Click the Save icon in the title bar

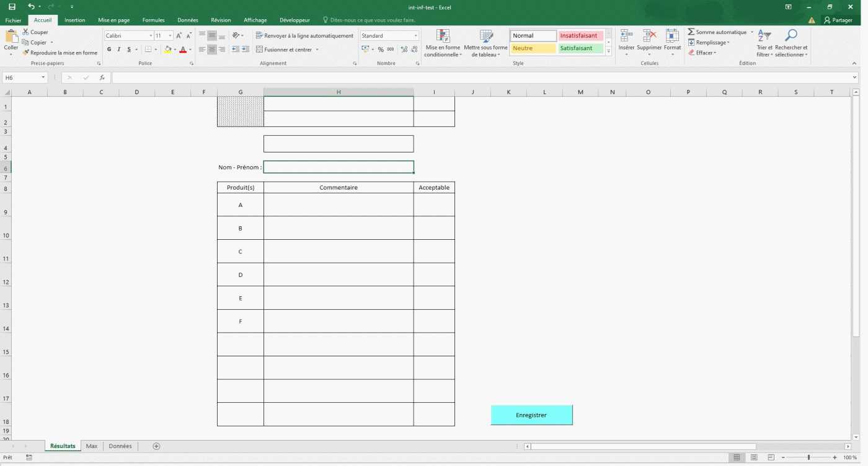12,7
